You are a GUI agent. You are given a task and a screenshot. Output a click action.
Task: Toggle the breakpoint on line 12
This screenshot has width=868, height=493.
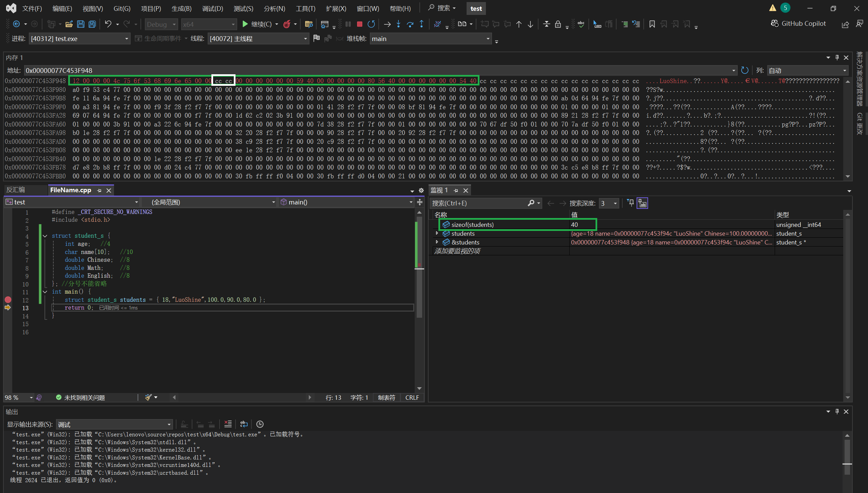8,300
